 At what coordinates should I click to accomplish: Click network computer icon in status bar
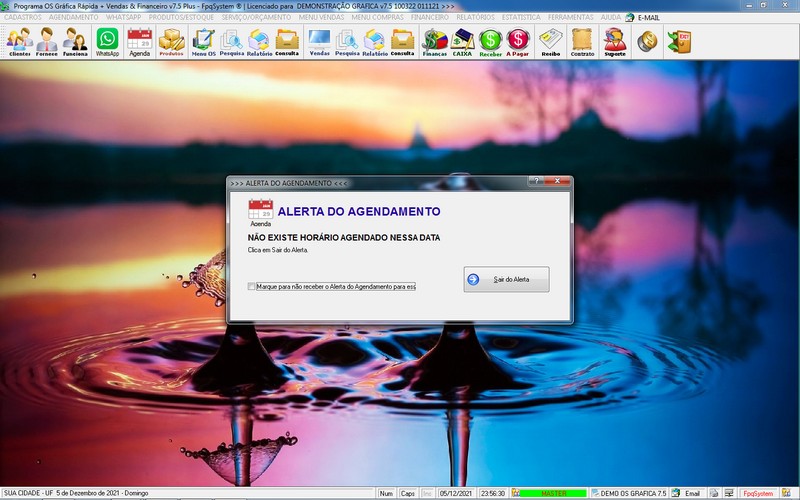click(x=728, y=493)
